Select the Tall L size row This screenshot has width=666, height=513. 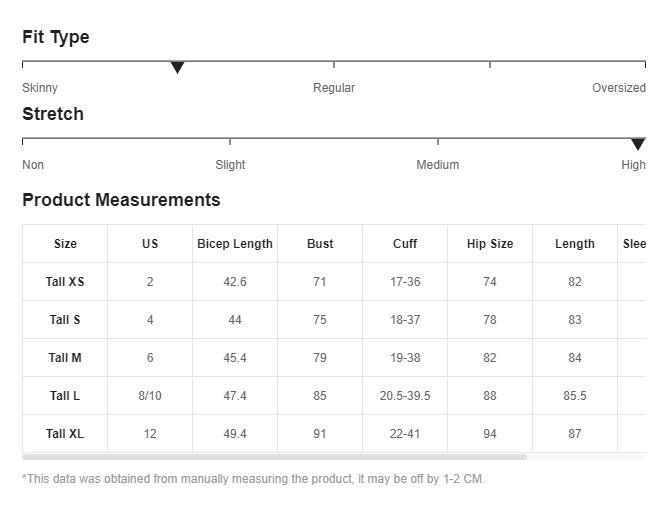pyautogui.click(x=65, y=396)
